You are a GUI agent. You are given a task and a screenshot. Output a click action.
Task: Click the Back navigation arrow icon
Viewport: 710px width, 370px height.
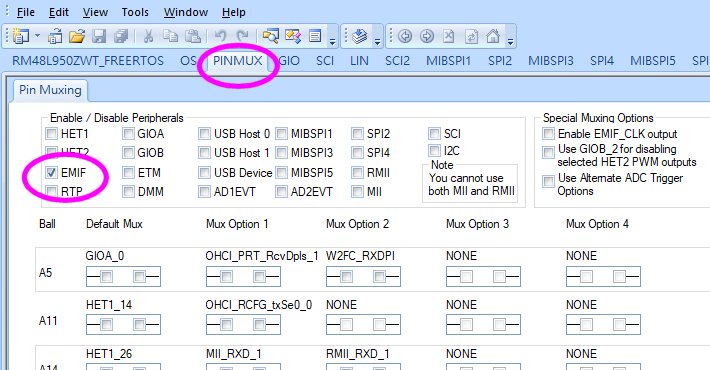[405, 36]
